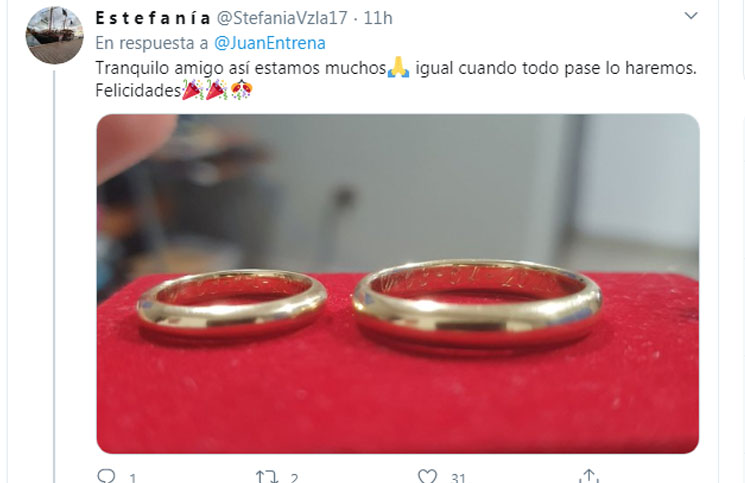Viewport: 745px width, 483px height.
Task: Click the confetti ball emoji after Felicidades
Action: pos(241,90)
